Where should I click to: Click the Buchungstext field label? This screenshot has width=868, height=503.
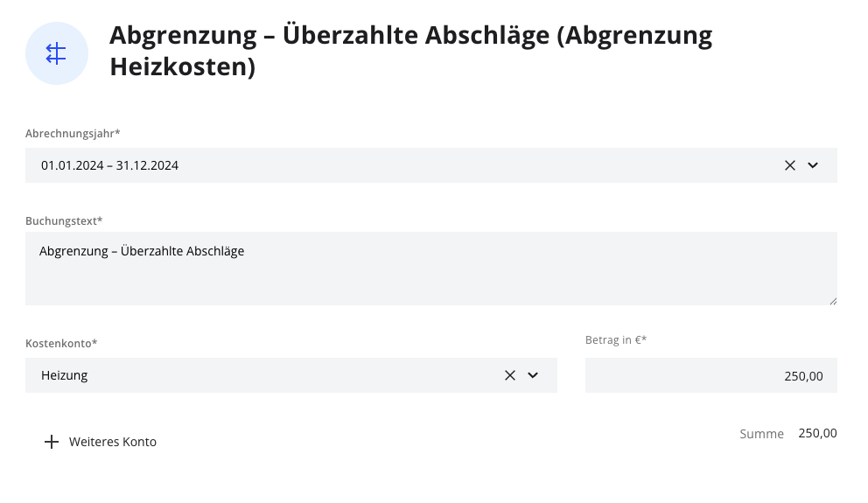pyautogui.click(x=64, y=221)
